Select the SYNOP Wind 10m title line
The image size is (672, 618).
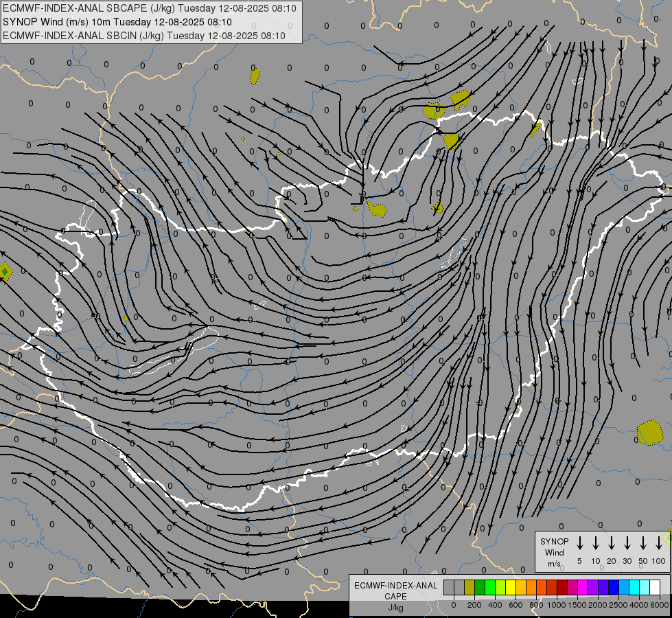tap(117, 22)
